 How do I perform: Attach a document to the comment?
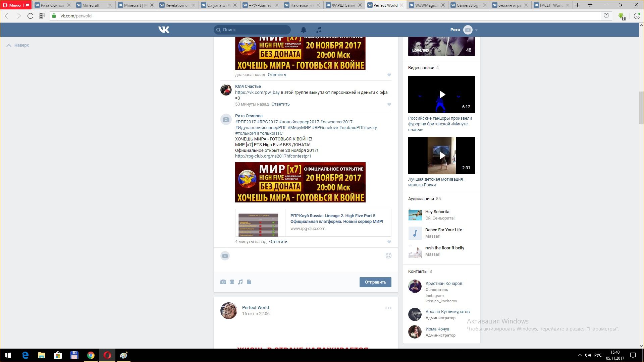click(249, 282)
